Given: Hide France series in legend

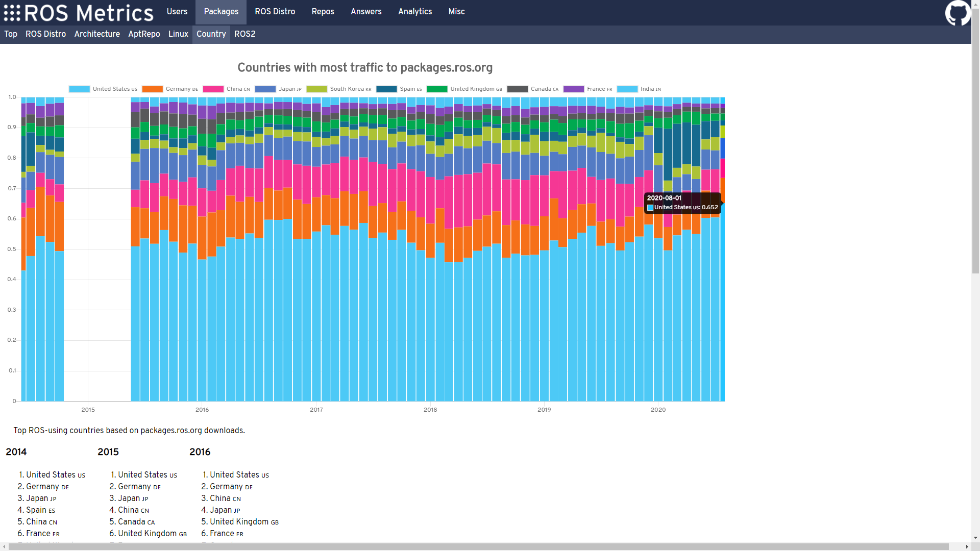Looking at the screenshot, I should point(573,89).
